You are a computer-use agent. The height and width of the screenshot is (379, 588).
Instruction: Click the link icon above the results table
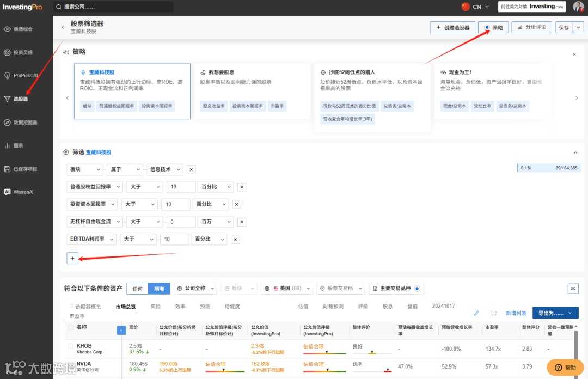pos(573,288)
